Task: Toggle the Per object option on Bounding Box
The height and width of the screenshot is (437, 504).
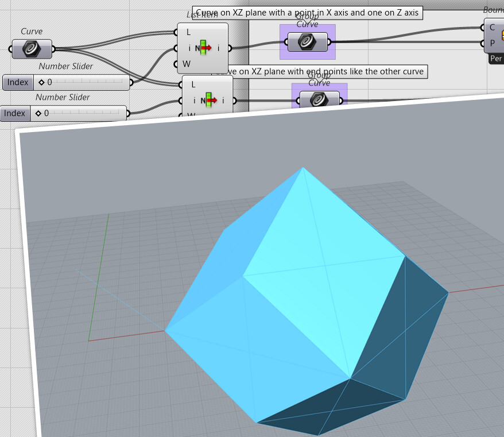Action: (495, 58)
